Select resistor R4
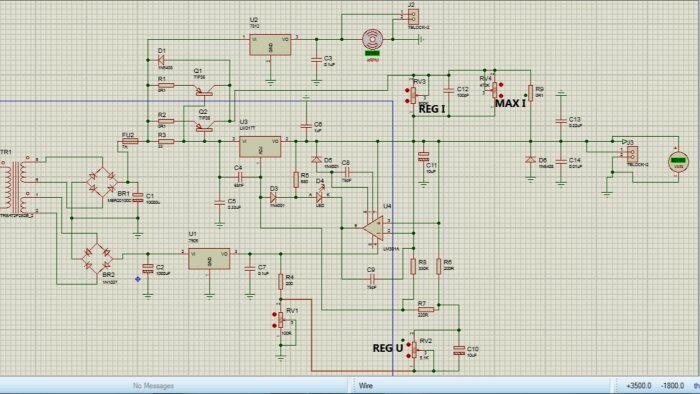 [x=280, y=282]
